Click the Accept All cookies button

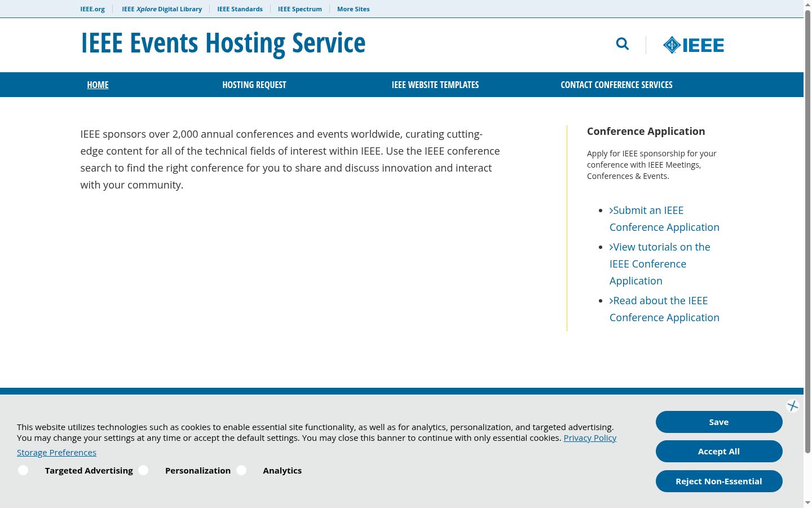pos(719,451)
